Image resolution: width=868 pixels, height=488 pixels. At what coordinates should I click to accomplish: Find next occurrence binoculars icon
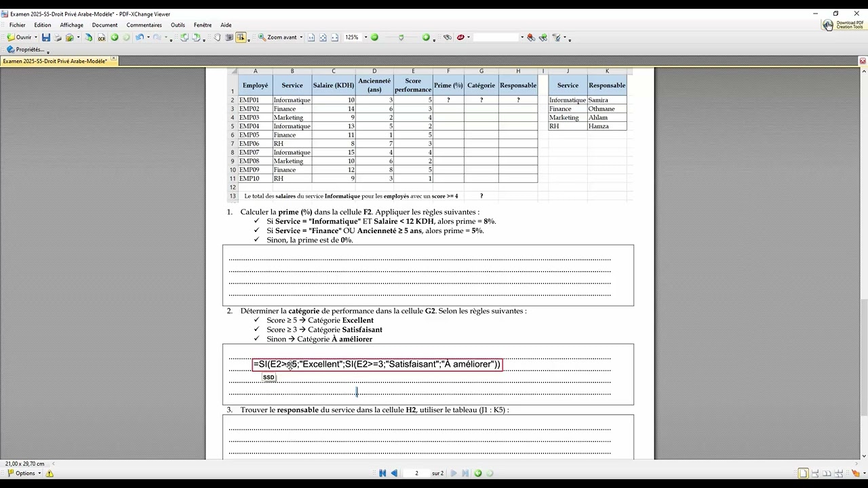coord(543,37)
